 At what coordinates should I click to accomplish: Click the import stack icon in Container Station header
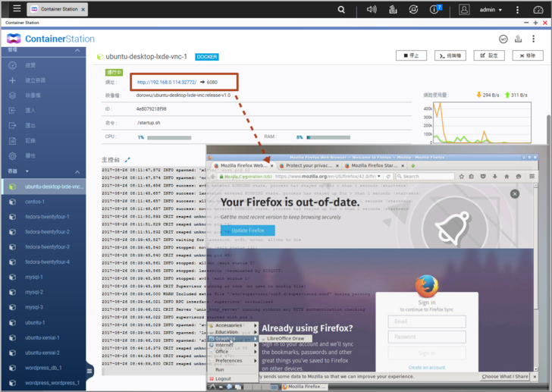tap(518, 39)
